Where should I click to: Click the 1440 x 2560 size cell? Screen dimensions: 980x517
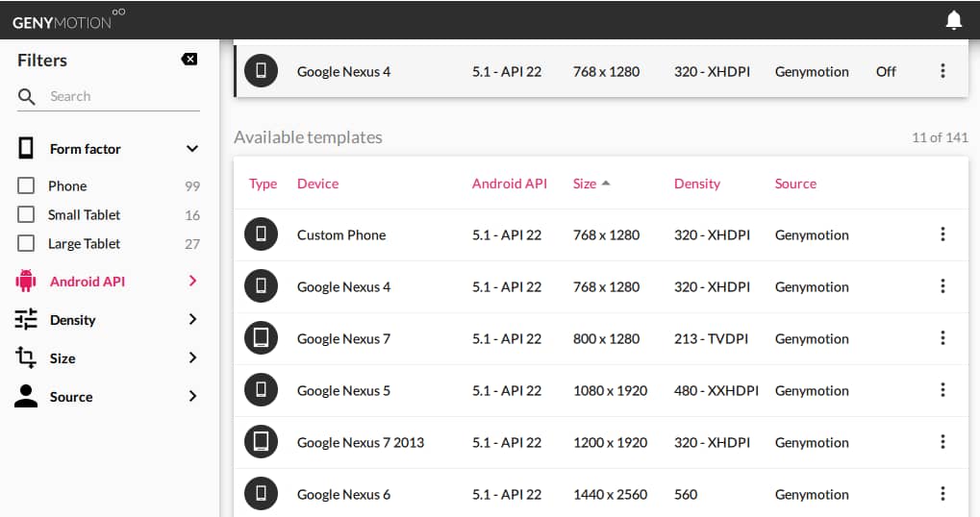click(x=610, y=494)
